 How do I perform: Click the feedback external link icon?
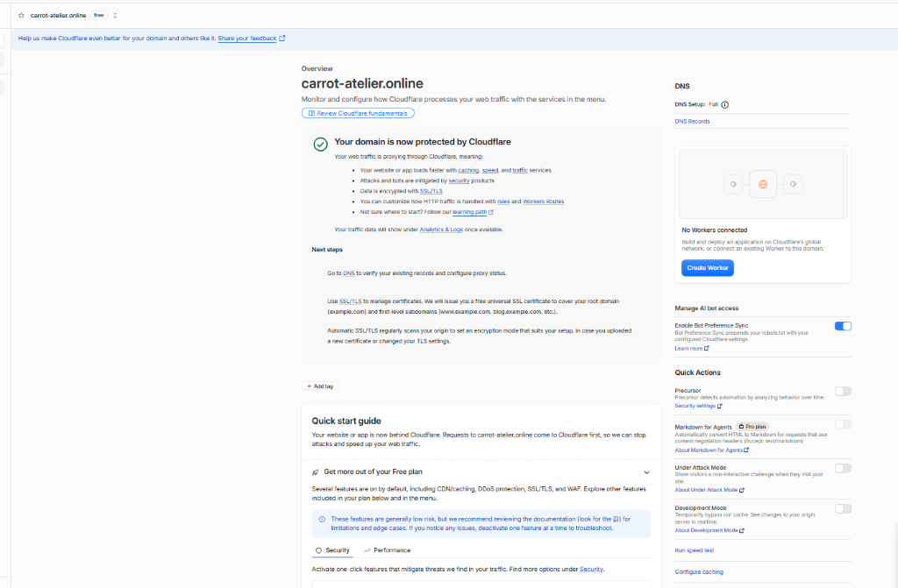[282, 39]
